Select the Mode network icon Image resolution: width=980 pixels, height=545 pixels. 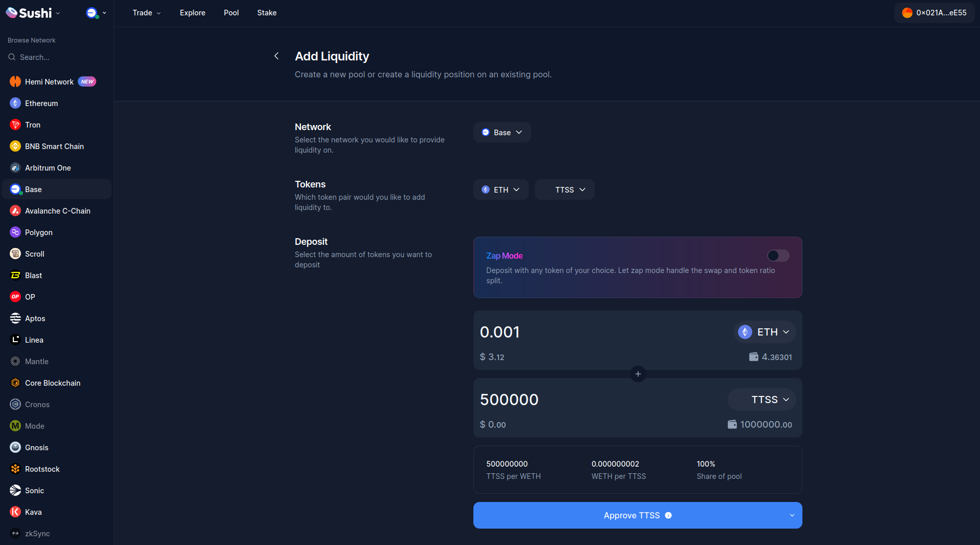[15, 426]
